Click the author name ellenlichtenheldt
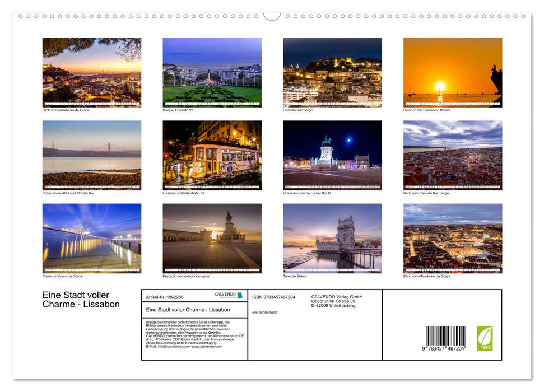Image resolution: width=544 pixels, height=392 pixels. click(264, 312)
